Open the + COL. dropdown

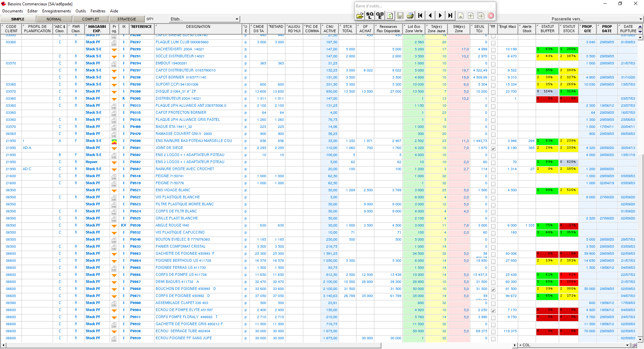[627, 345]
